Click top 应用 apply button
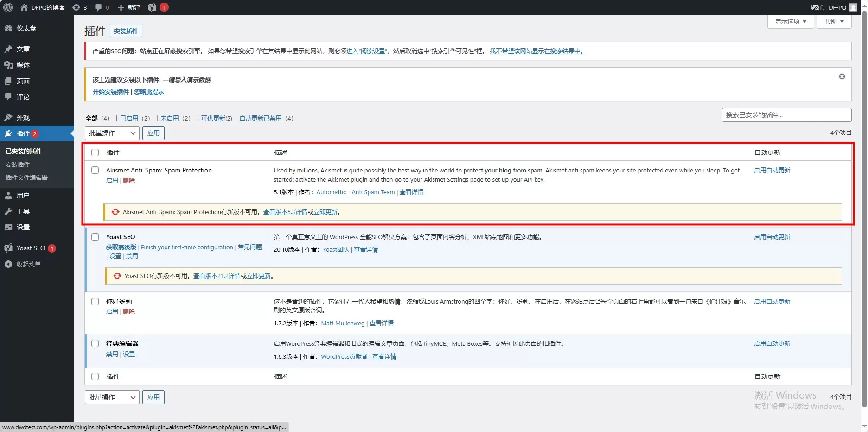The width and height of the screenshot is (868, 432). click(x=153, y=133)
